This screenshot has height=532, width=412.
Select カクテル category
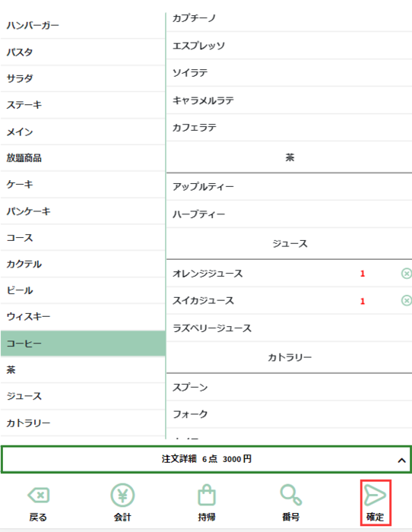(x=83, y=264)
